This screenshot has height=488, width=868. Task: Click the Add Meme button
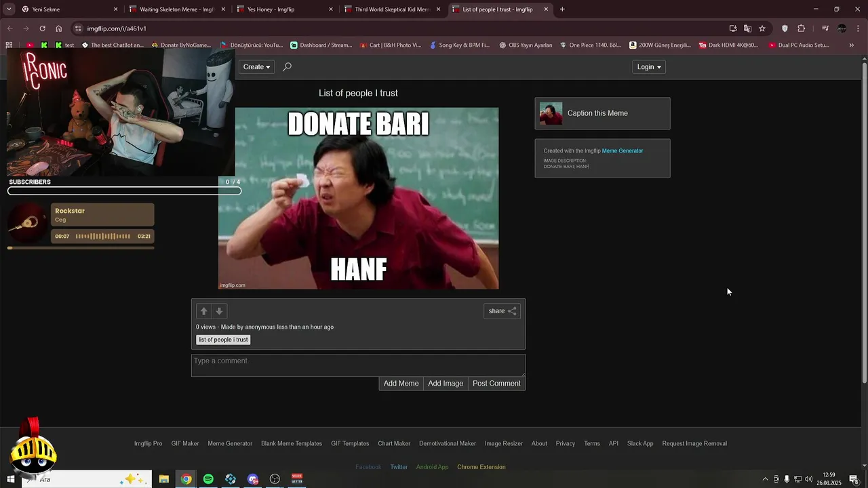point(401,384)
